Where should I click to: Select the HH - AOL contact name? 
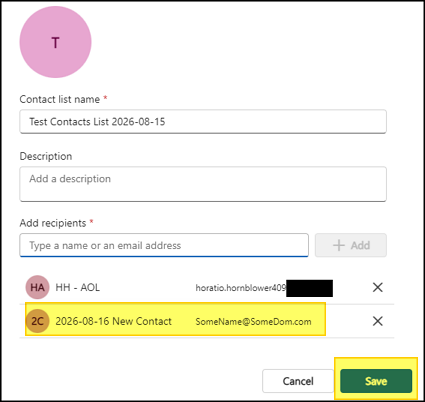click(77, 287)
